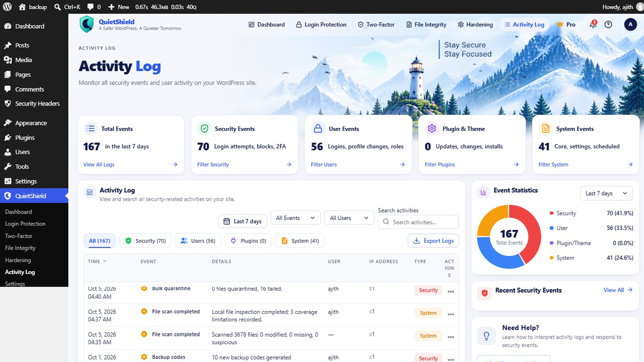Open the help question mark icon

[608, 25]
